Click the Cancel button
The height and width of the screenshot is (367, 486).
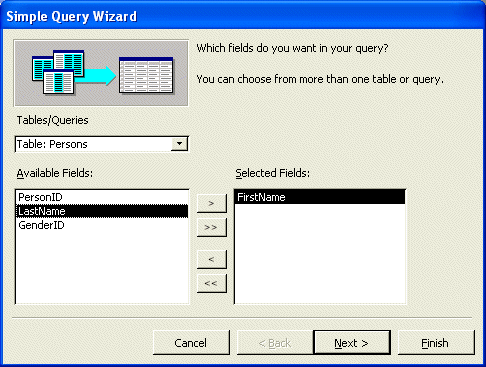click(191, 343)
